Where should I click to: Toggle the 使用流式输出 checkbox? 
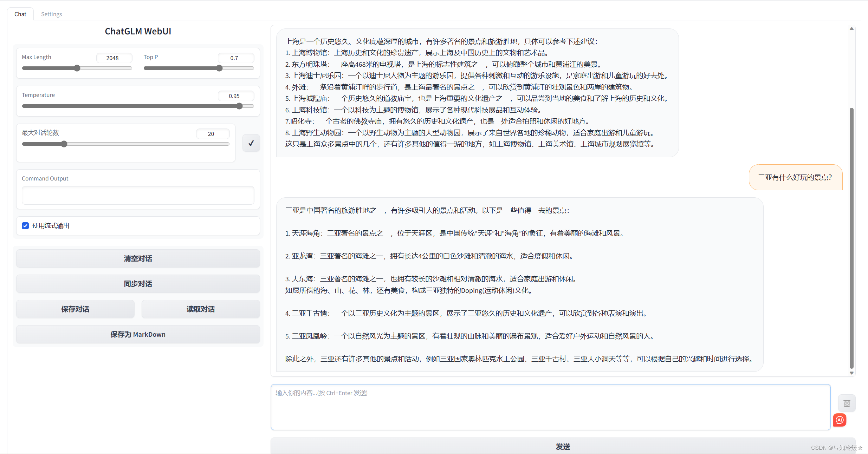25,226
